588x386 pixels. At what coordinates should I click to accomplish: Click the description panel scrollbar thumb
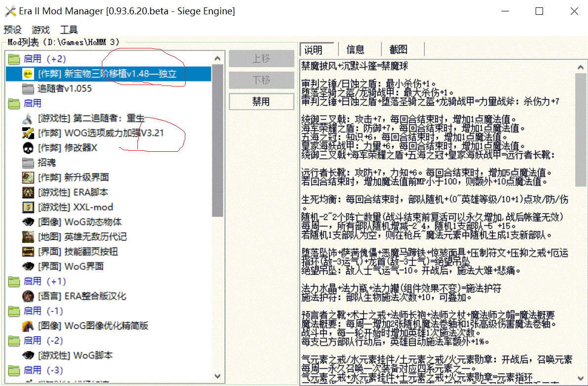tap(581, 130)
